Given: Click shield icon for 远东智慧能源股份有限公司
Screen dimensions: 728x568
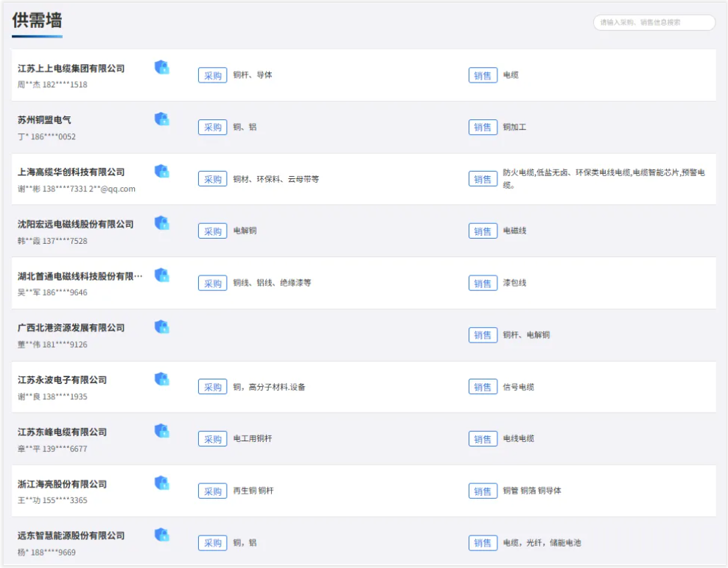Looking at the screenshot, I should [x=161, y=535].
